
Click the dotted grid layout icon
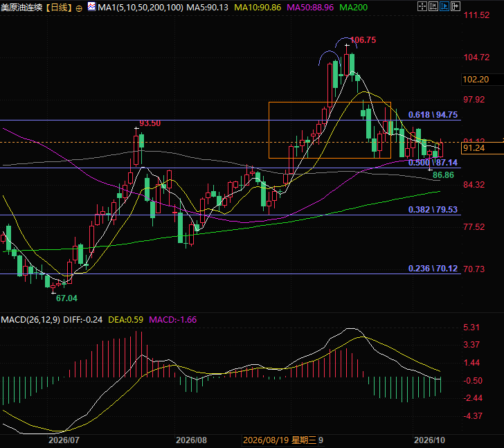422,6
